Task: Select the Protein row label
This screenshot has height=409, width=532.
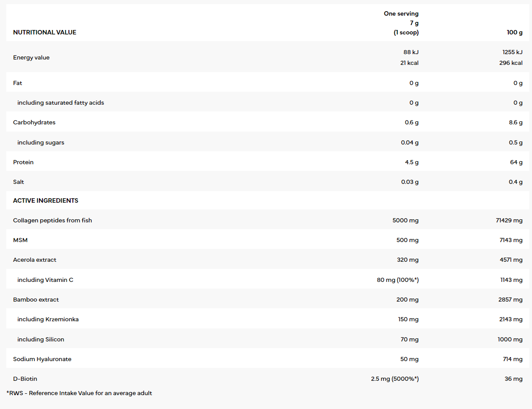Action: pos(23,162)
